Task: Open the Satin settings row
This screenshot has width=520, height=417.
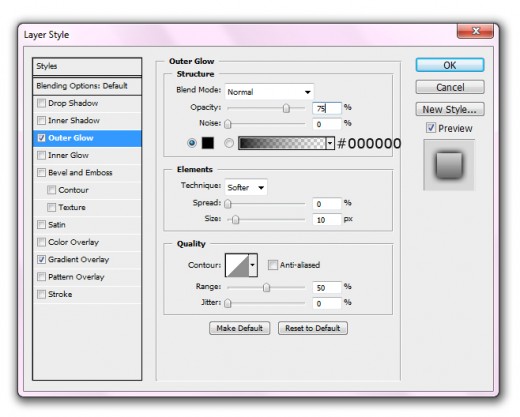Action: (87, 225)
